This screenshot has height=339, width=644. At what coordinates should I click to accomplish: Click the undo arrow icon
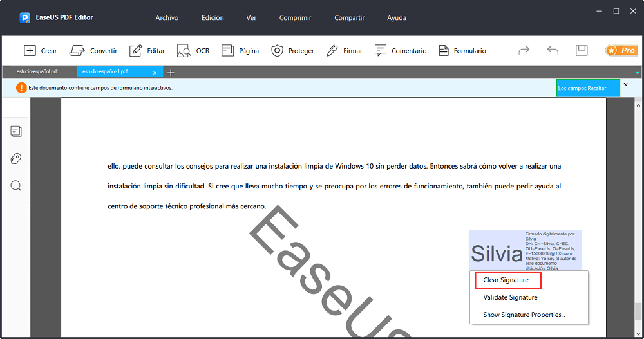pos(553,50)
